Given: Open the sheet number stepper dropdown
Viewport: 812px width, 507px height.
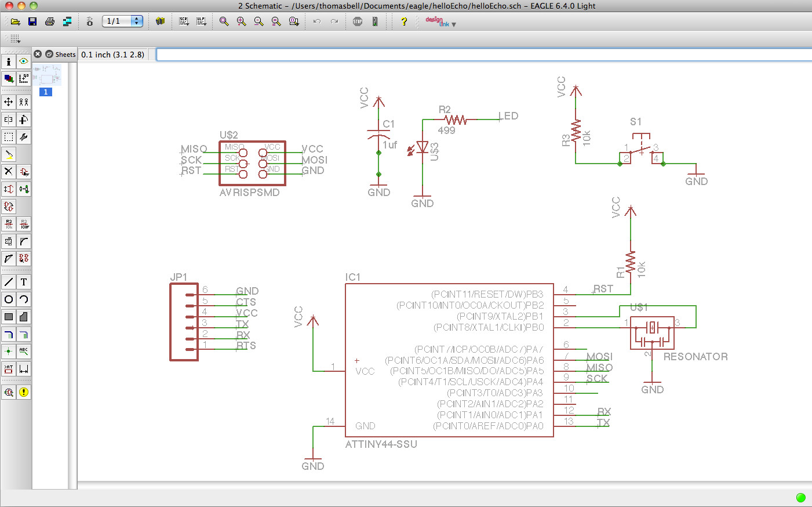Looking at the screenshot, I should coord(136,21).
